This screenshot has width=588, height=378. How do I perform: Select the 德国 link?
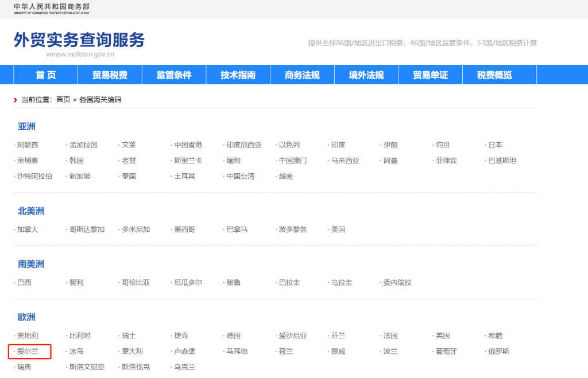[233, 336]
